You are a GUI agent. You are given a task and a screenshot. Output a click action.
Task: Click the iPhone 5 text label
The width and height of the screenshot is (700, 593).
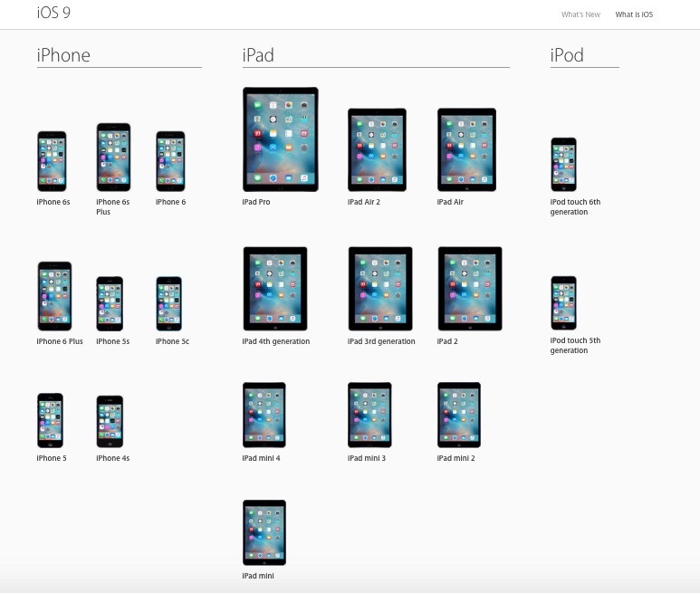tap(52, 458)
